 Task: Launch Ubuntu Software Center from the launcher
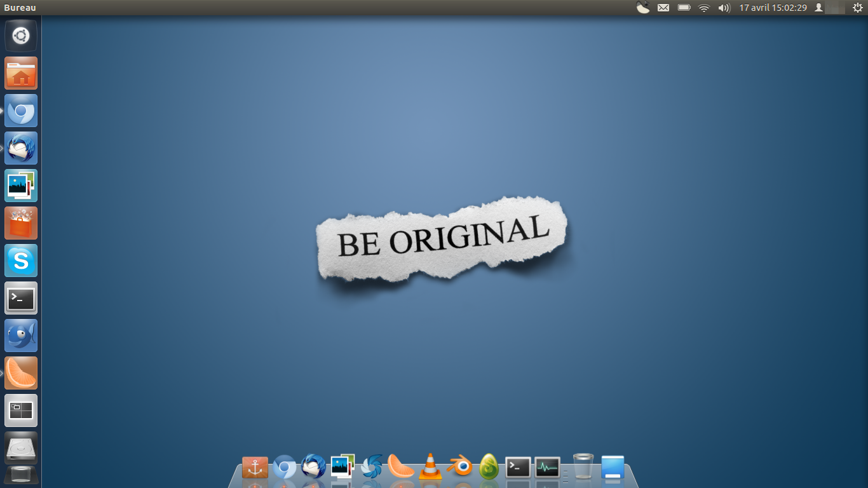point(21,223)
